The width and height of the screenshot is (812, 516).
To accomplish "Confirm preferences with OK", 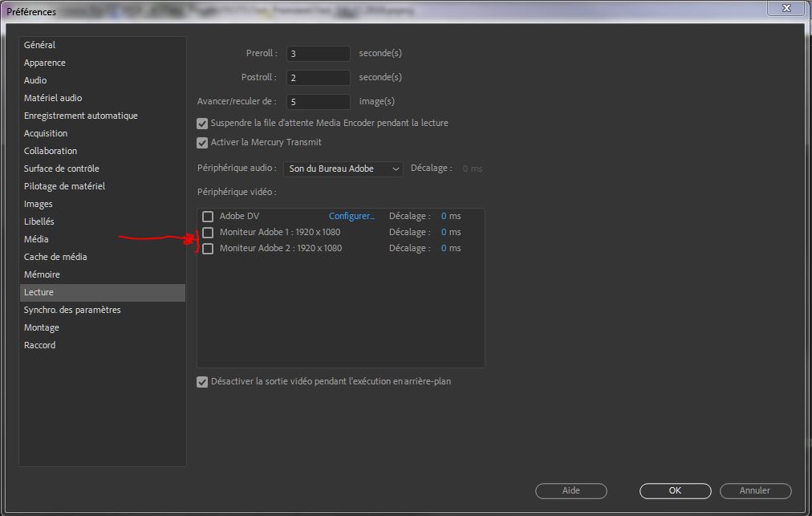I will tap(675, 490).
